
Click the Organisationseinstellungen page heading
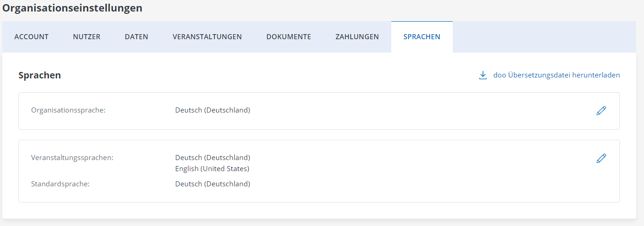click(x=73, y=8)
